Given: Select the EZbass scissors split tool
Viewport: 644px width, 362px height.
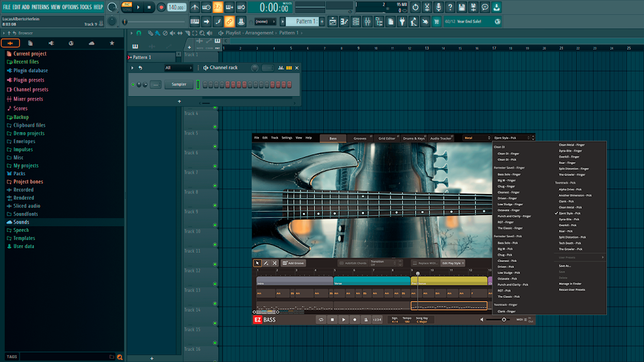Looking at the screenshot, I should point(275,263).
